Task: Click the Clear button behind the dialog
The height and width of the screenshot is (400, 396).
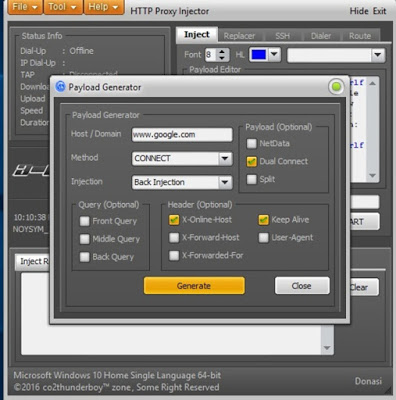Action: pyautogui.click(x=364, y=287)
